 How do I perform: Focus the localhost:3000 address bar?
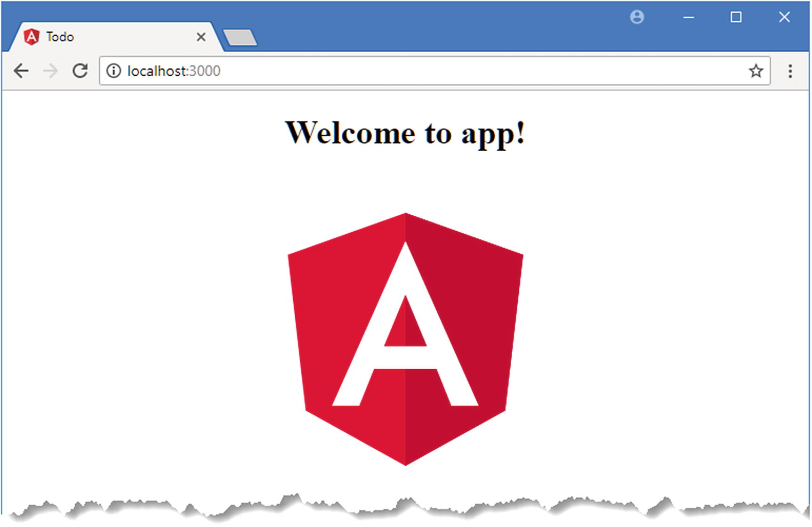pyautogui.click(x=434, y=71)
